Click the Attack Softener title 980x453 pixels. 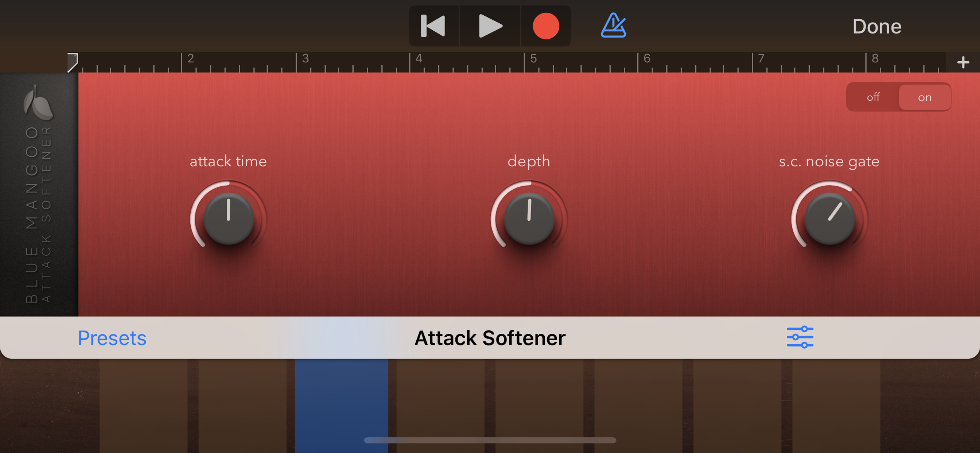tap(490, 338)
